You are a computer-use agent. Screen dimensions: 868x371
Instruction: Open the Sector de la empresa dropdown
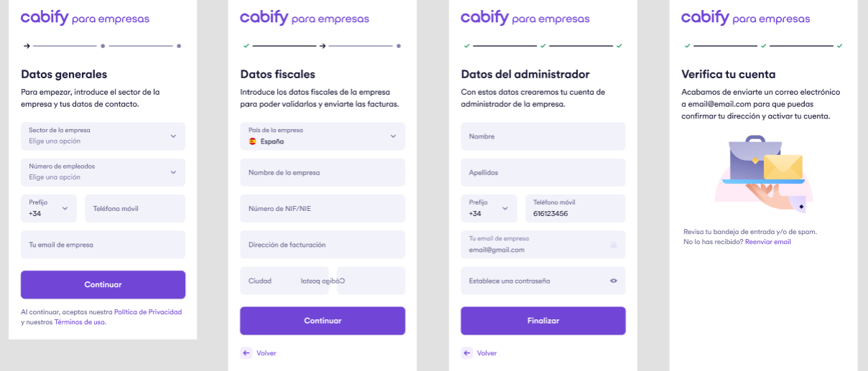pos(103,136)
